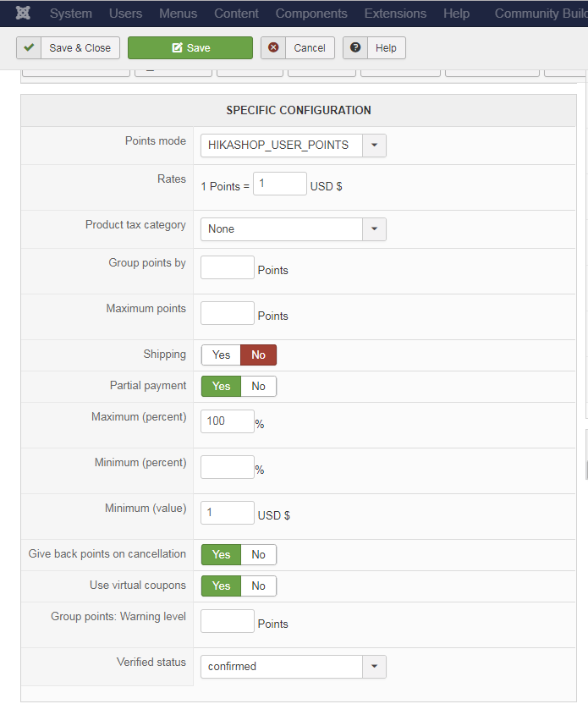Click the Community Builder menu item
This screenshot has width=588, height=726.
[540, 14]
